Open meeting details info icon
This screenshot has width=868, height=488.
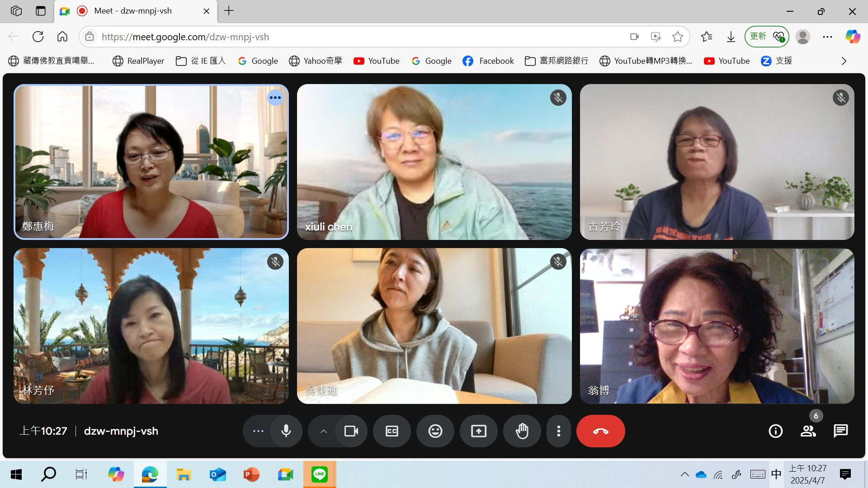coord(775,431)
